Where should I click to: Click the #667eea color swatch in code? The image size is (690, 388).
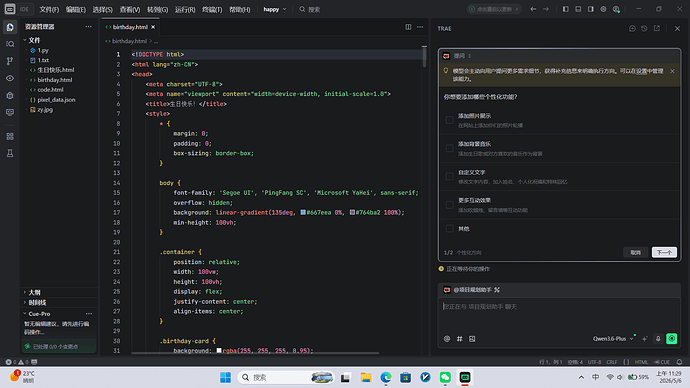pyautogui.click(x=303, y=212)
